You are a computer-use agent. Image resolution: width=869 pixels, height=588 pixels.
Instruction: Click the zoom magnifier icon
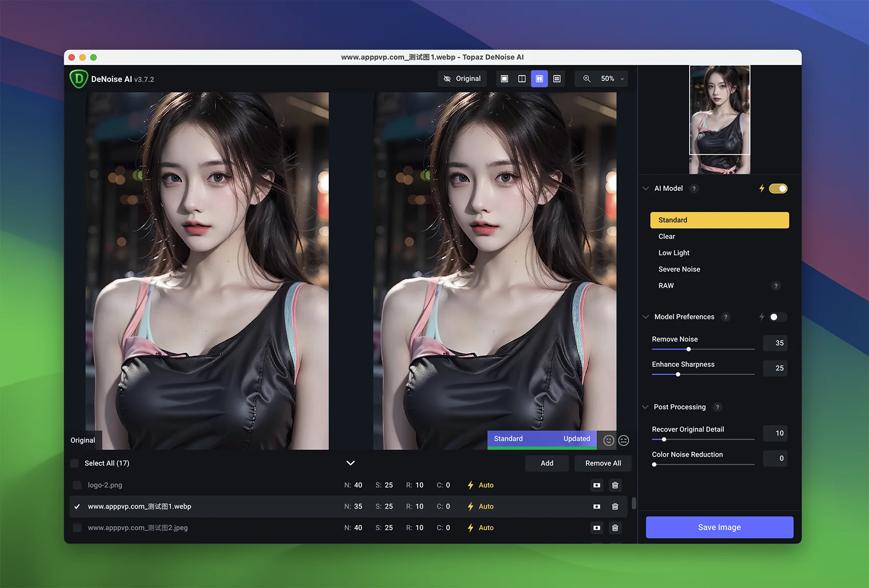point(587,79)
